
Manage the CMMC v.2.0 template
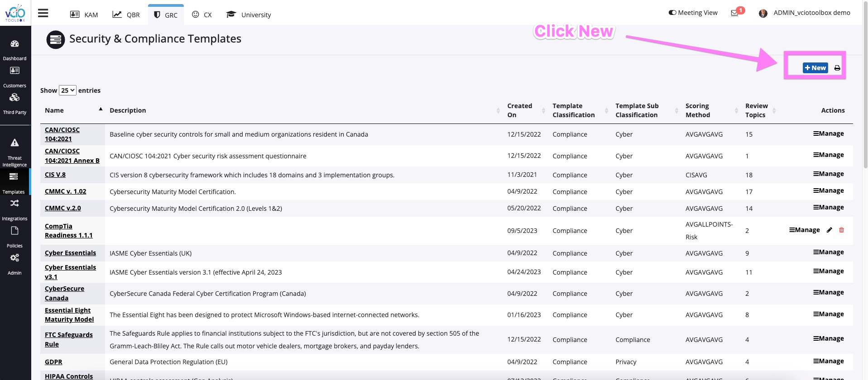click(829, 207)
